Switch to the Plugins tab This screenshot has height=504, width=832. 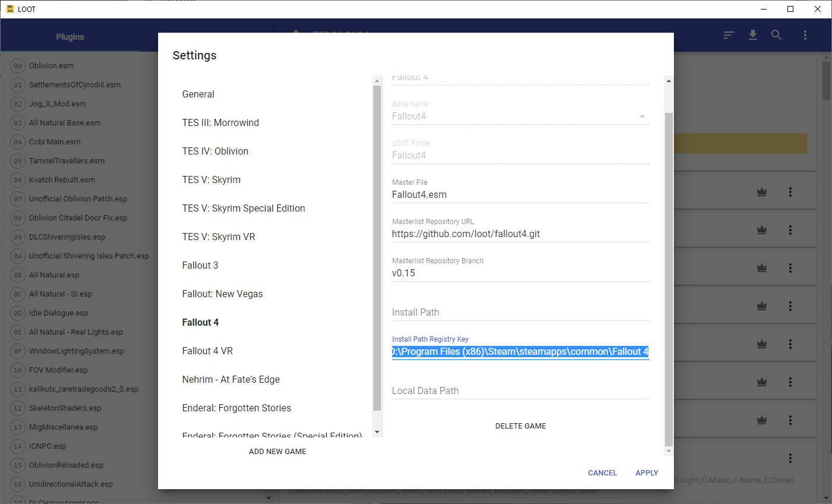point(70,37)
